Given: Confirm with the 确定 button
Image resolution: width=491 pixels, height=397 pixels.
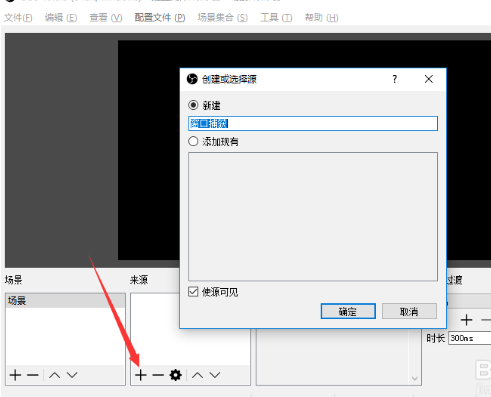Looking at the screenshot, I should (x=348, y=311).
